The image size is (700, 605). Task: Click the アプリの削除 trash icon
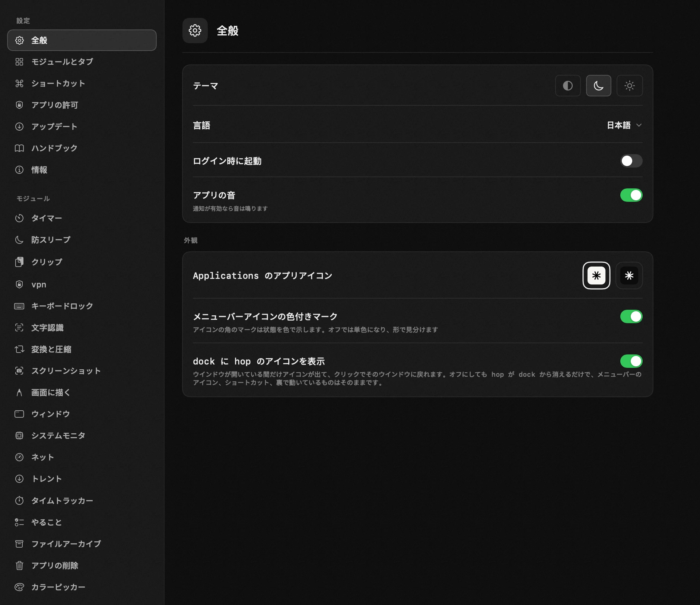point(19,566)
